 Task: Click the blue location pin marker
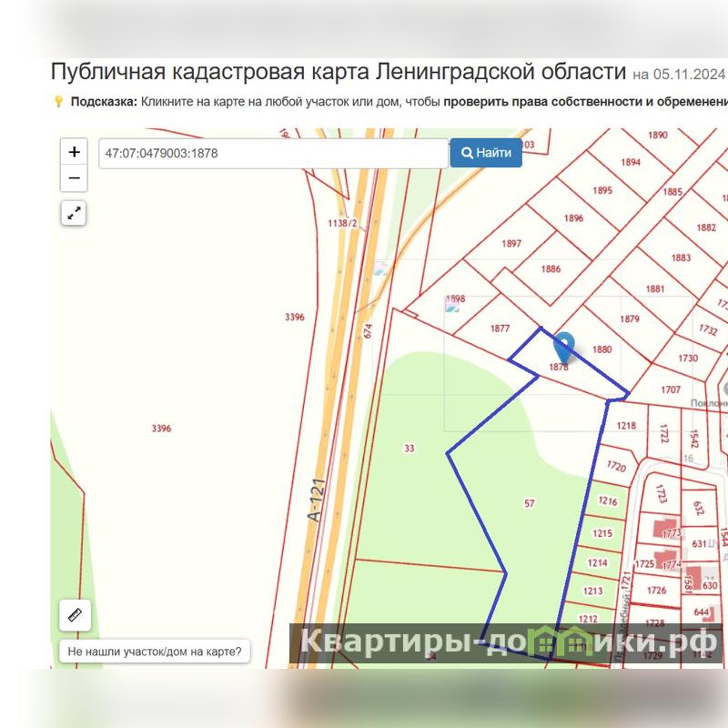click(x=564, y=347)
